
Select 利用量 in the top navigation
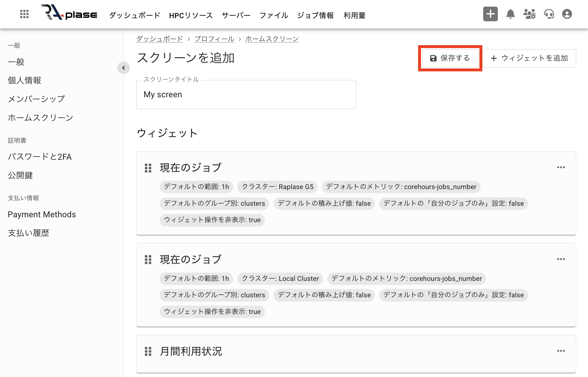[354, 16]
